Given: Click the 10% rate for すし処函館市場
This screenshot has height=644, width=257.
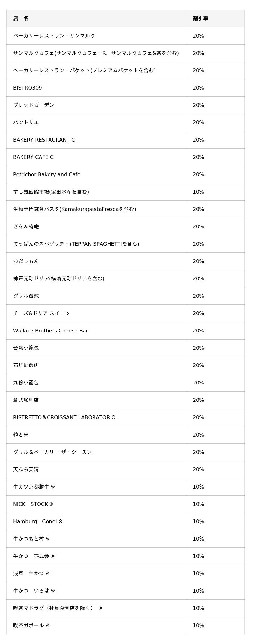Looking at the screenshot, I should pos(199,192).
